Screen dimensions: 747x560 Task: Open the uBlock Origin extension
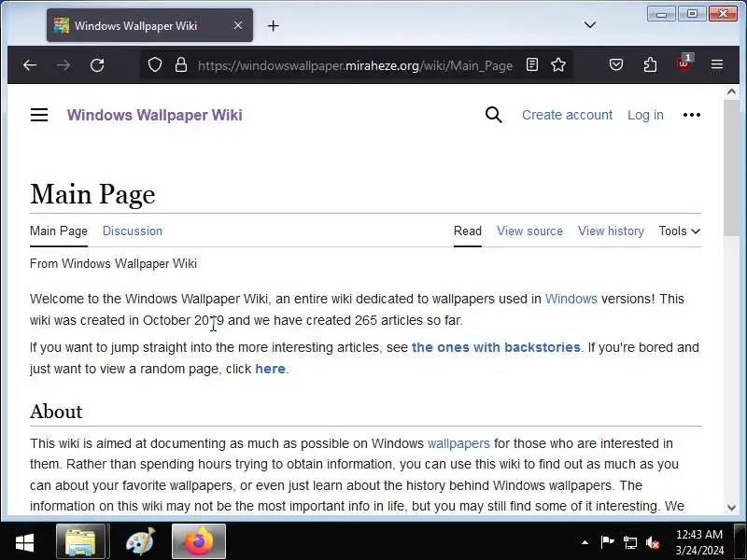pyautogui.click(x=684, y=63)
